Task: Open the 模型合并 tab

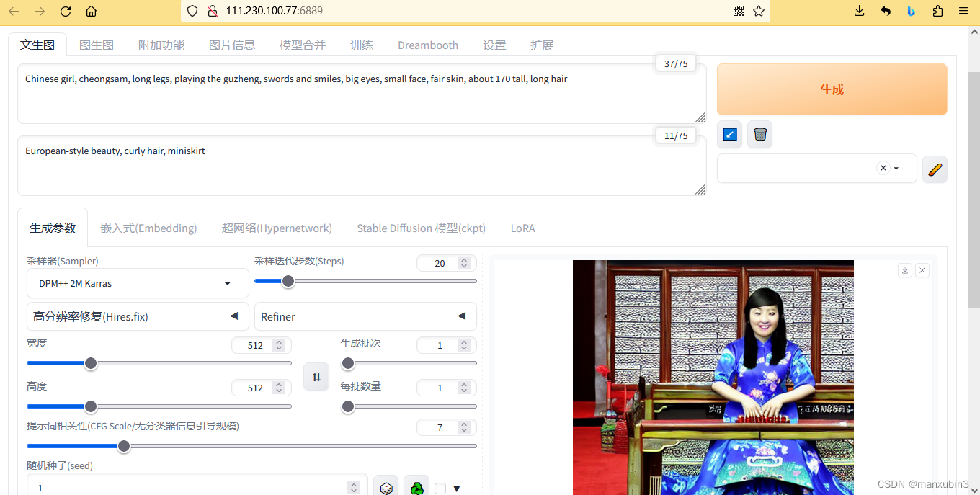Action: coord(303,45)
